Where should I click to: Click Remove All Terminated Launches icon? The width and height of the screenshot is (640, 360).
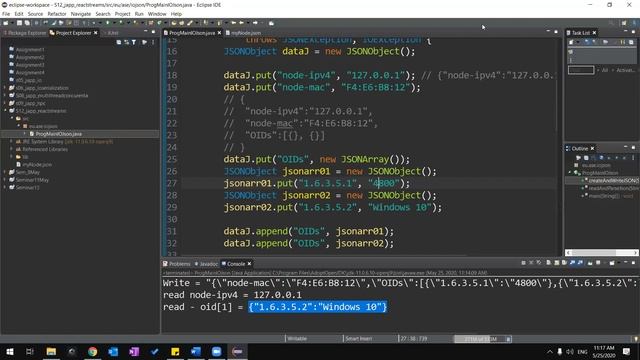click(539, 263)
